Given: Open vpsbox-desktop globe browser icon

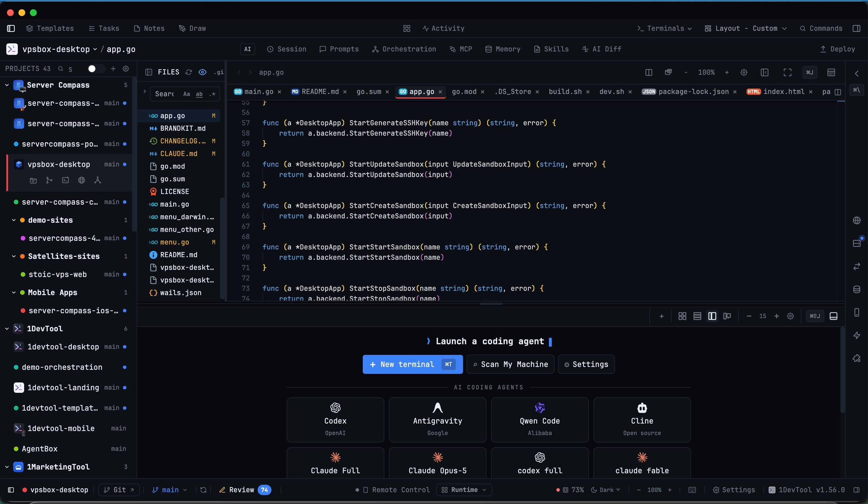Looking at the screenshot, I should [81, 180].
